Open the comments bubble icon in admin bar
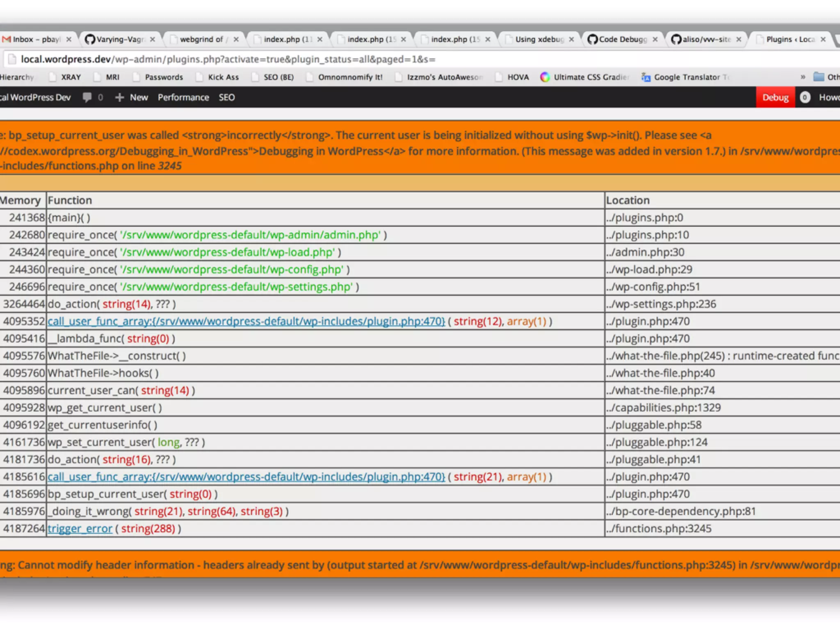 87,97
